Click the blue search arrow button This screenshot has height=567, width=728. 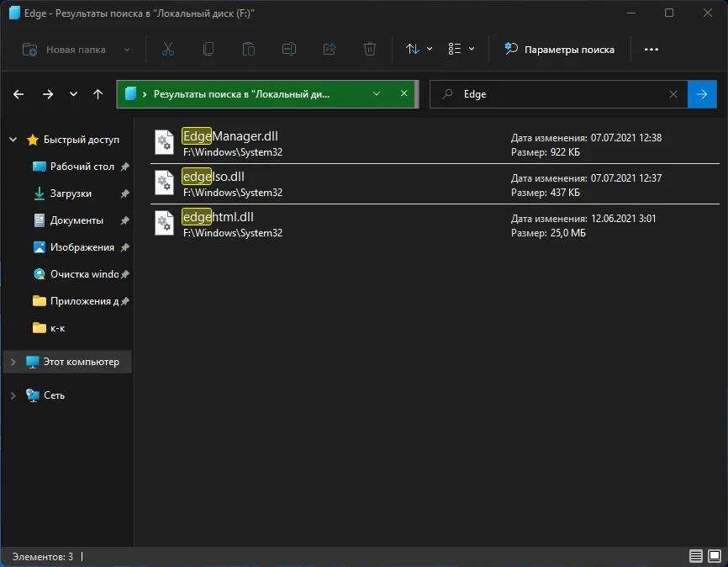(x=702, y=94)
